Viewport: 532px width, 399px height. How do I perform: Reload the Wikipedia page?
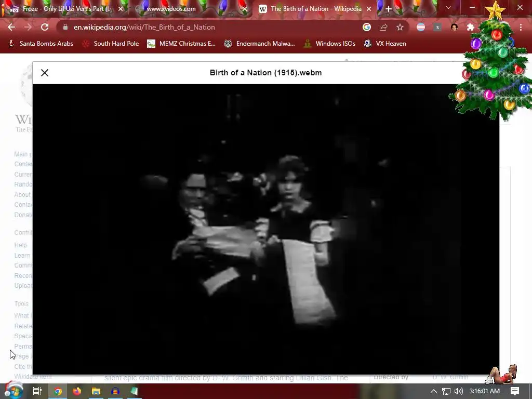[45, 27]
